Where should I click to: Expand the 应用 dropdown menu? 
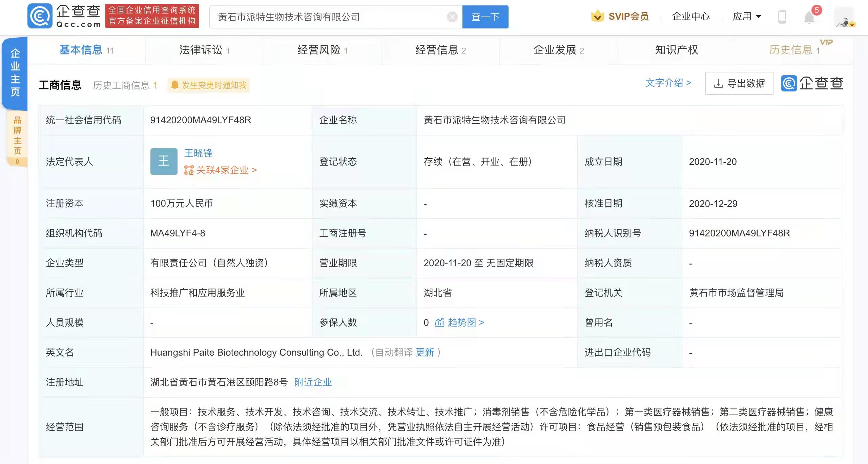746,16
